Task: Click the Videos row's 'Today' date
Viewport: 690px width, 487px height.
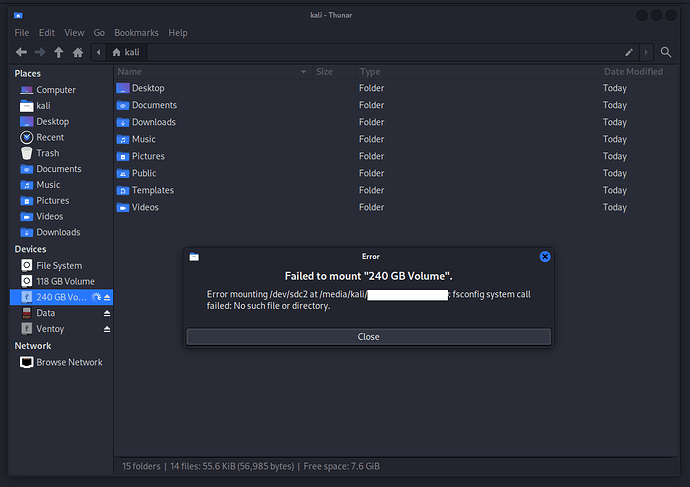Action: [615, 207]
